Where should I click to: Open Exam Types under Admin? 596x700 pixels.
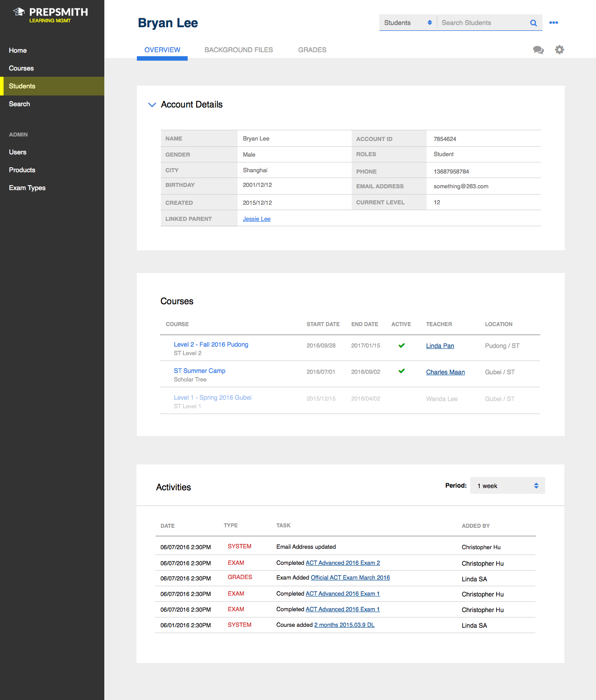[27, 188]
